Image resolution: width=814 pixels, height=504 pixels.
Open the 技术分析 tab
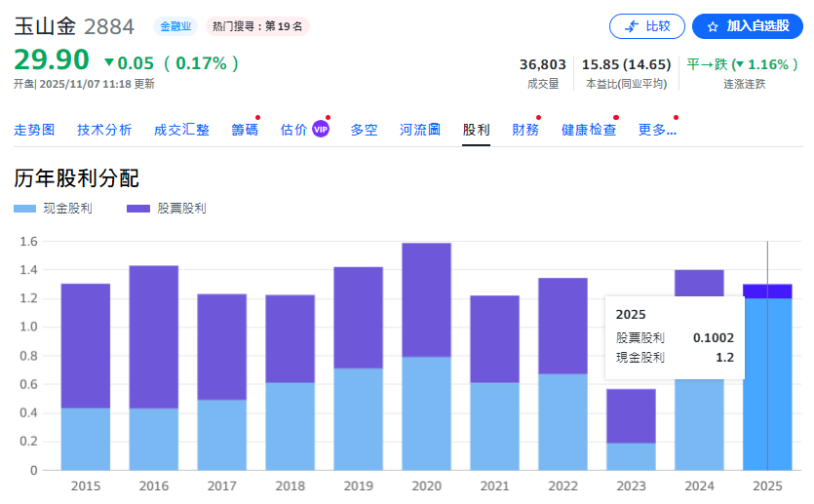tap(104, 130)
